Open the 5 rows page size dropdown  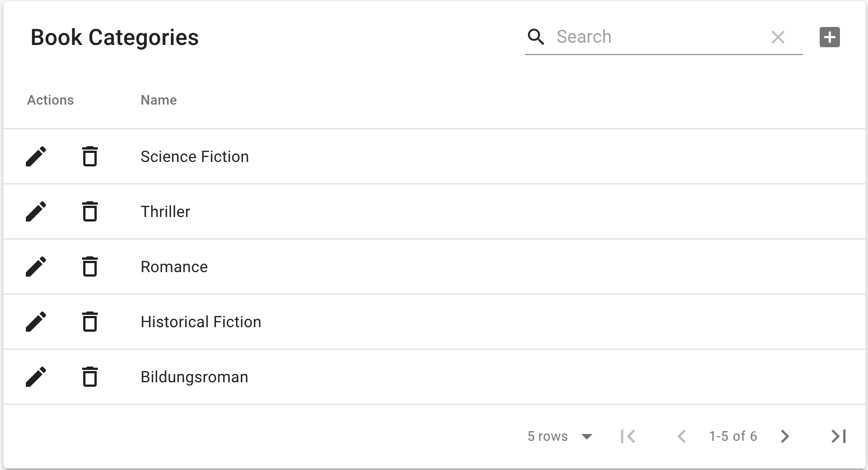[x=560, y=436]
